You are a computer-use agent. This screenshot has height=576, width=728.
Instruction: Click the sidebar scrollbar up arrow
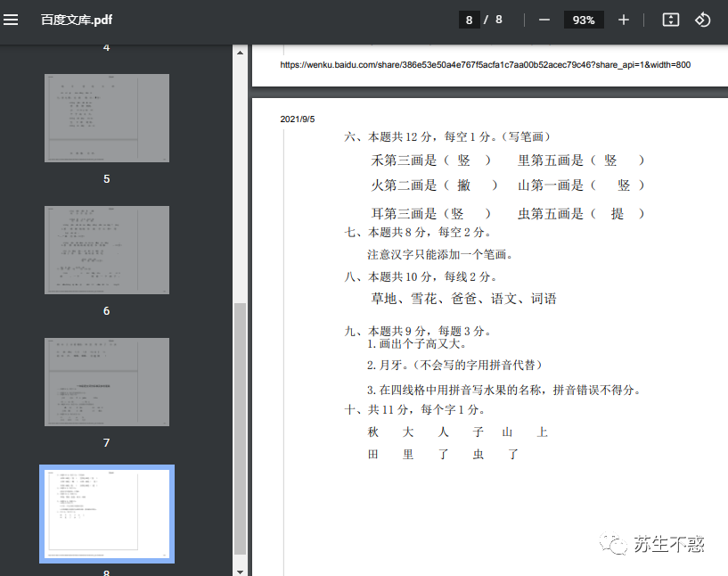pos(240,53)
